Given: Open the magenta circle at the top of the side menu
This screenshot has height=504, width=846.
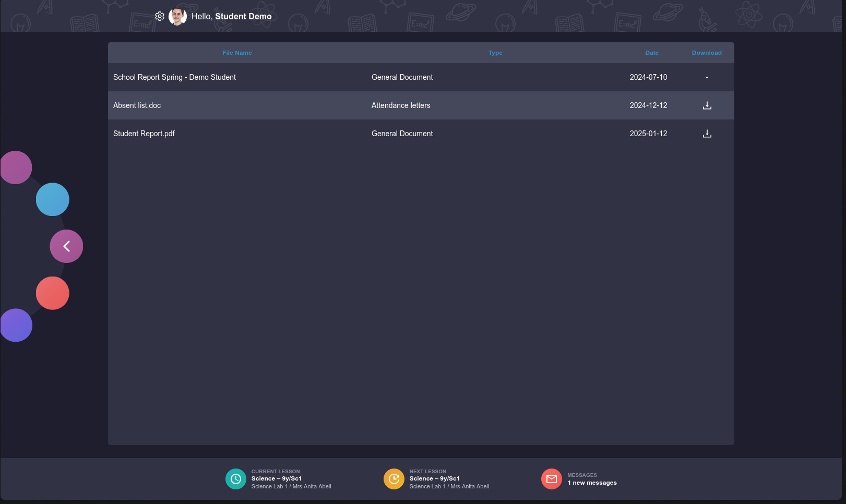Looking at the screenshot, I should click(x=16, y=167).
